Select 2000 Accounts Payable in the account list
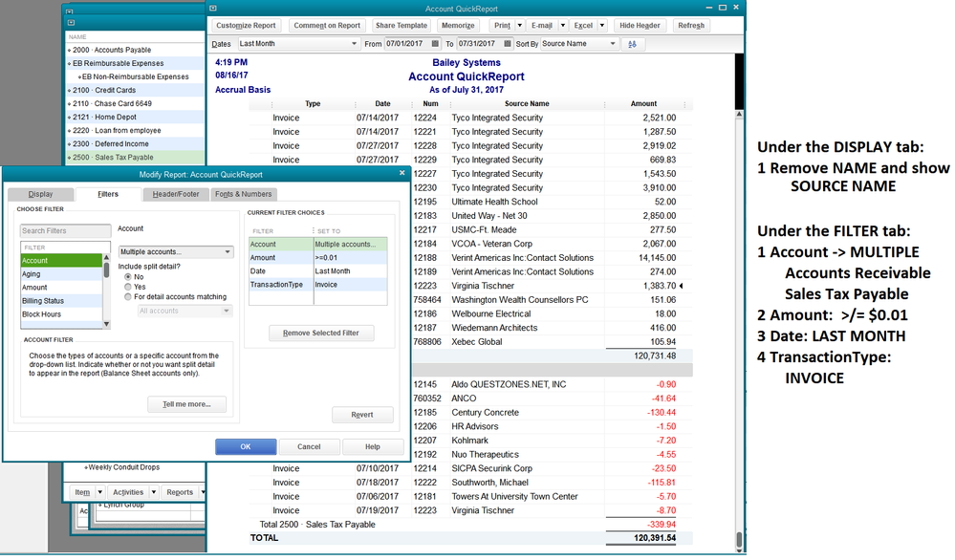 click(x=135, y=50)
